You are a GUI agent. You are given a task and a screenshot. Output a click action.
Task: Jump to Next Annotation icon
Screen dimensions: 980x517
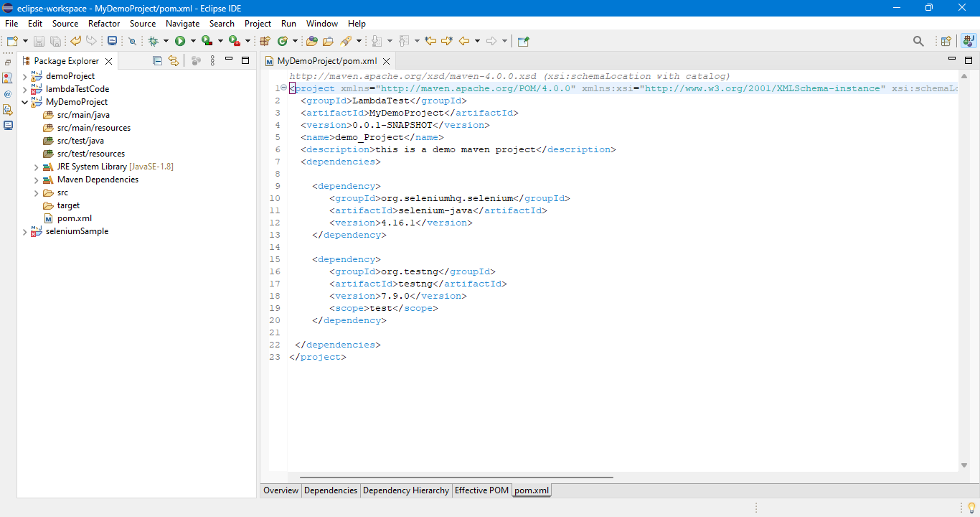tap(377, 41)
